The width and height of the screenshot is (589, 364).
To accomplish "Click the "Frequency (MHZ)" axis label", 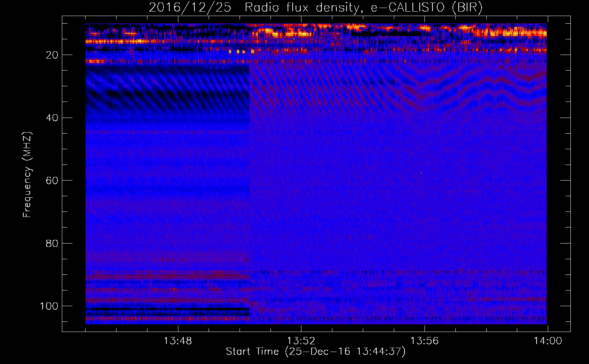I will pos(27,175).
